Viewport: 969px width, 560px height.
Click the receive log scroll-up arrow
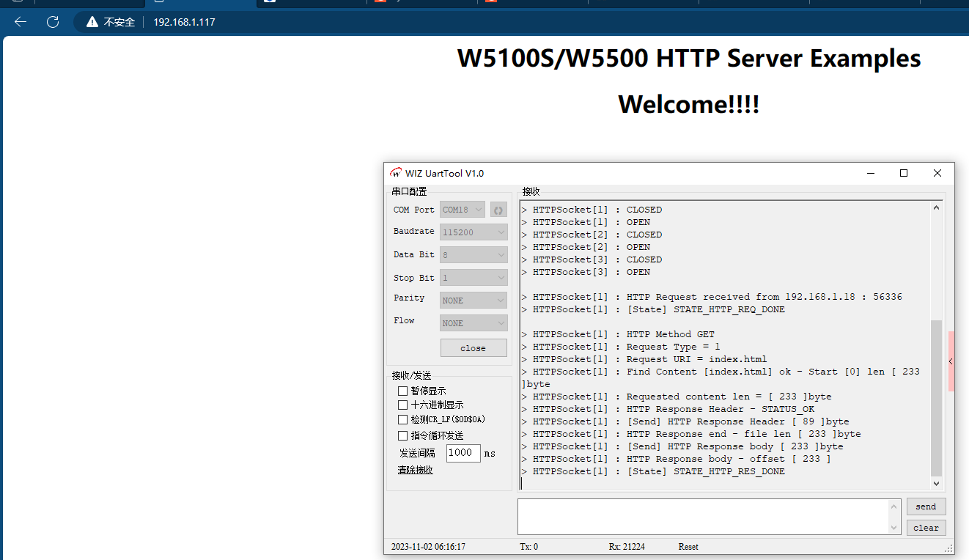(x=936, y=208)
